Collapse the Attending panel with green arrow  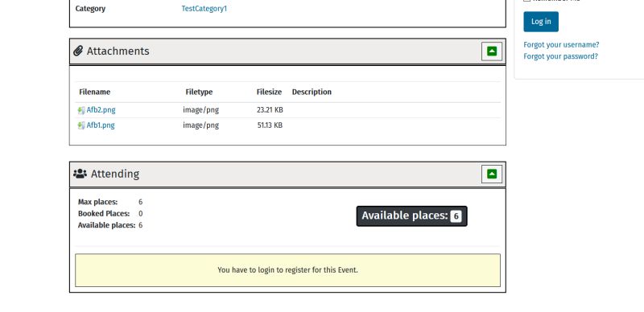pyautogui.click(x=492, y=174)
